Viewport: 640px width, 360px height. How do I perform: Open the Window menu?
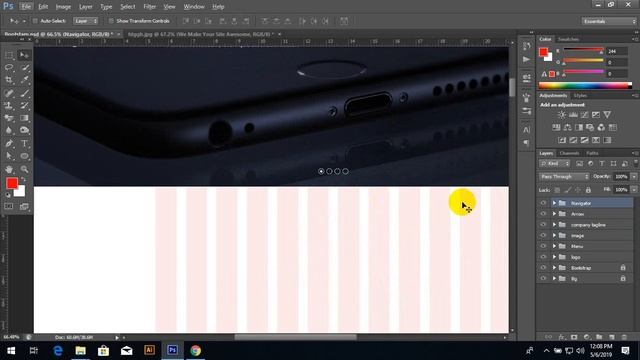pos(194,7)
